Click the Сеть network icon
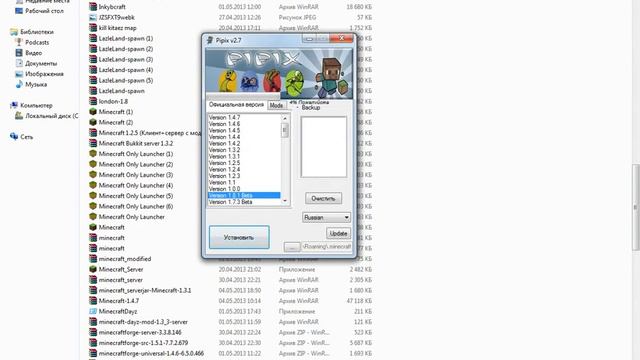The image size is (640, 360). coord(14,137)
